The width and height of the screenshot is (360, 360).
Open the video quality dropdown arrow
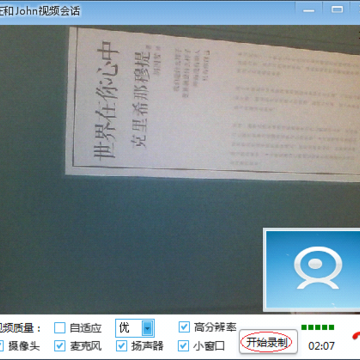tap(148, 328)
